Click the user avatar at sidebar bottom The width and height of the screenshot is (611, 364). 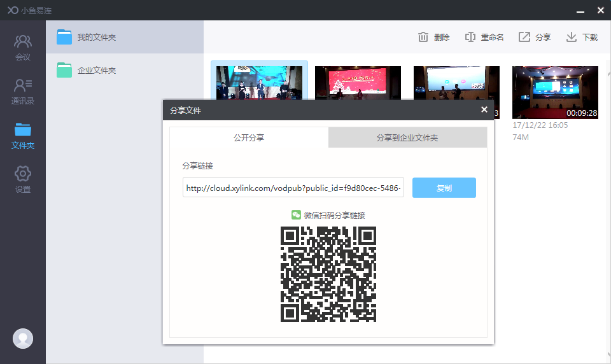coord(23,339)
